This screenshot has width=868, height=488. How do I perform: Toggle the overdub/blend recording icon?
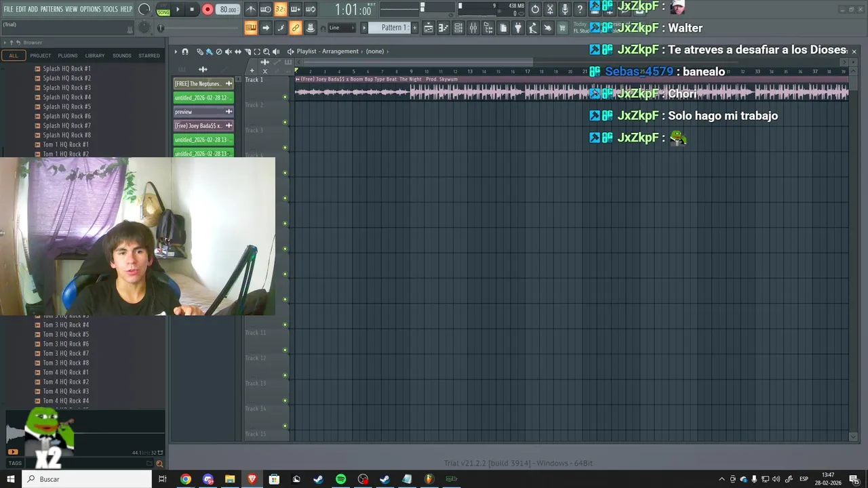296,9
